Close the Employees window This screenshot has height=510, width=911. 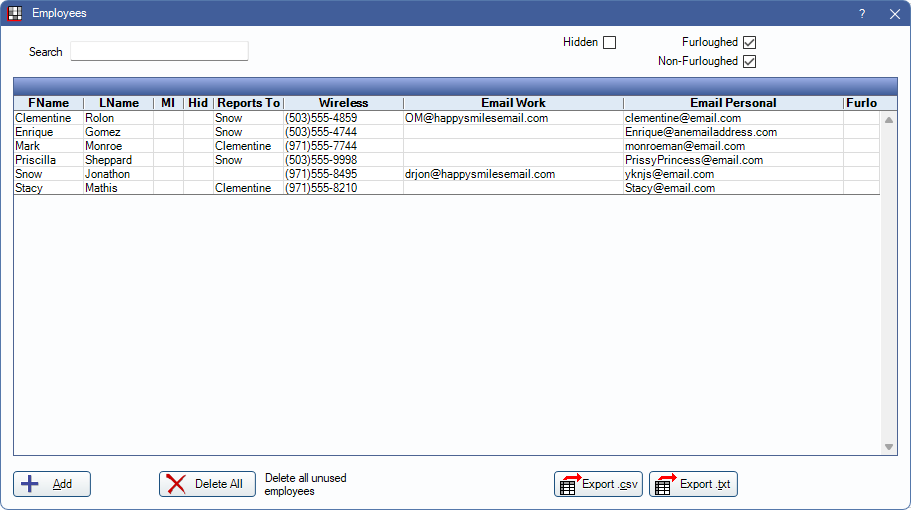(894, 14)
